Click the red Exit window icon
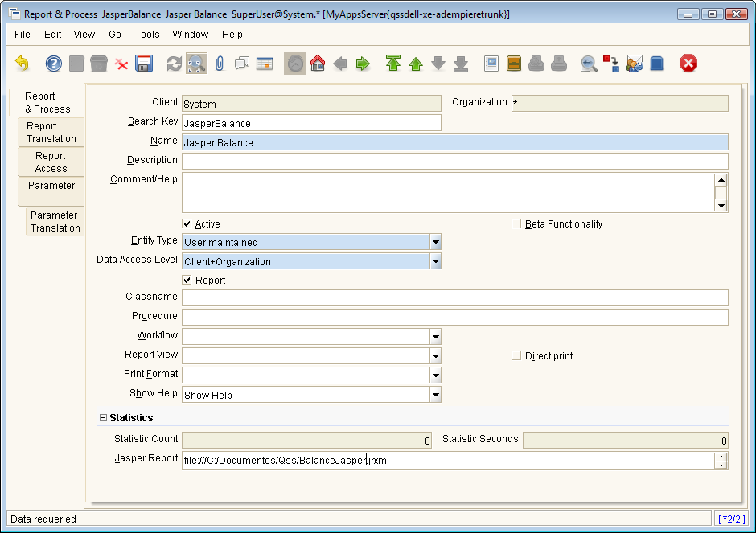Image resolution: width=756 pixels, height=533 pixels. (x=688, y=64)
